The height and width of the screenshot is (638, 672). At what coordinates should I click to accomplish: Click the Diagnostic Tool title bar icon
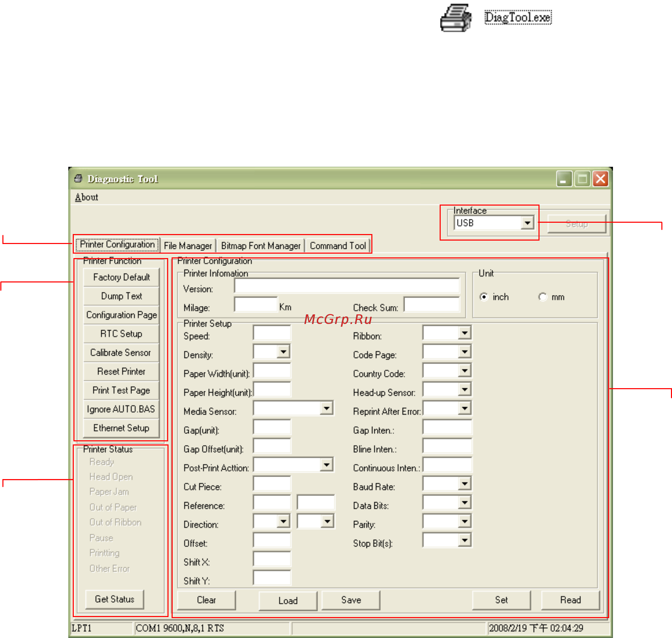[x=79, y=178]
